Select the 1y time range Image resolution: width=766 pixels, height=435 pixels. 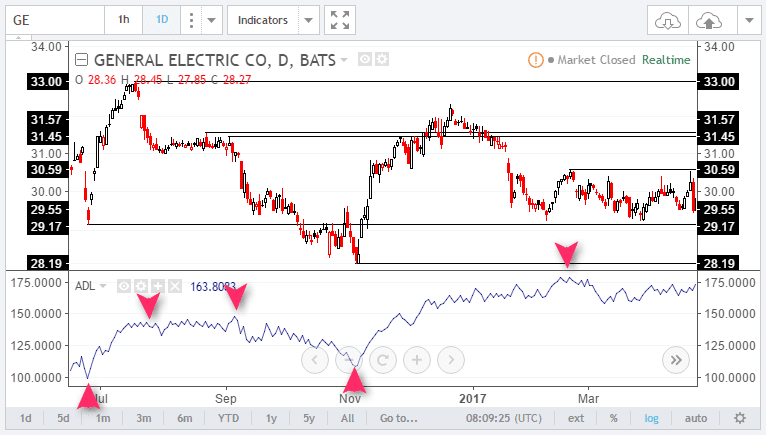(x=271, y=418)
